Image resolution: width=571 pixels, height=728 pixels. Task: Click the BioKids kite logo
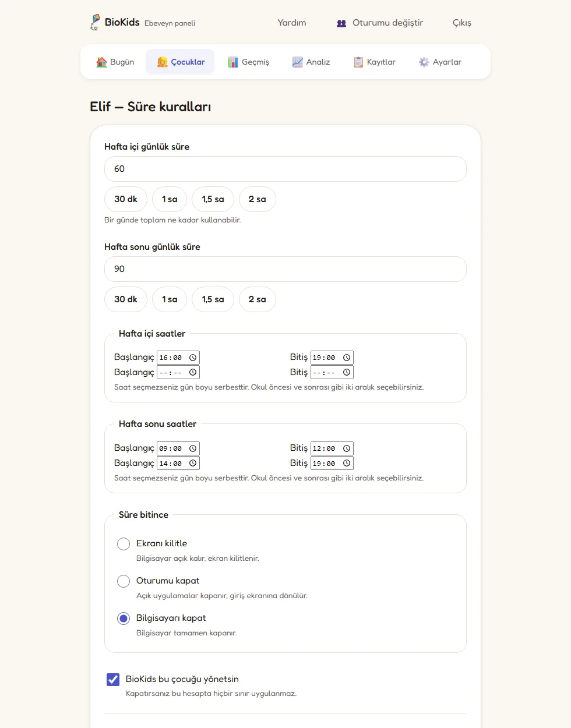tap(95, 22)
